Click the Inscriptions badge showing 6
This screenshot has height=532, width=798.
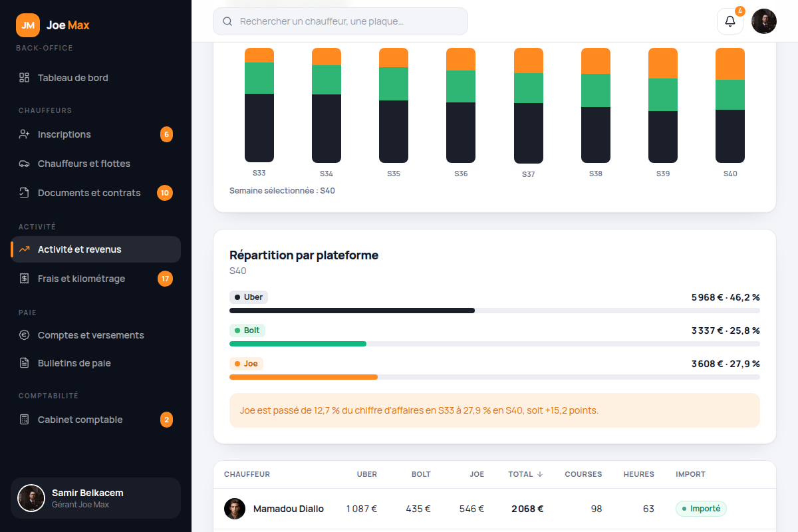tap(166, 134)
